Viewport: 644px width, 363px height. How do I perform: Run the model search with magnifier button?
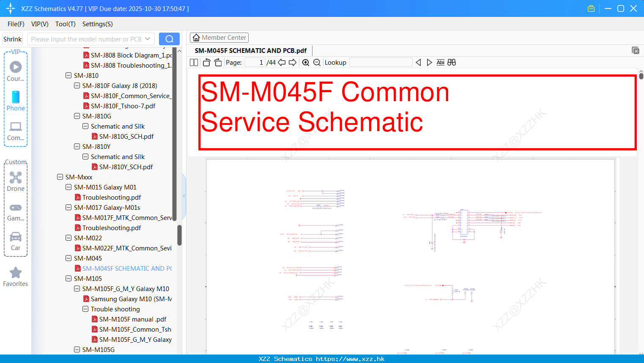(x=169, y=39)
